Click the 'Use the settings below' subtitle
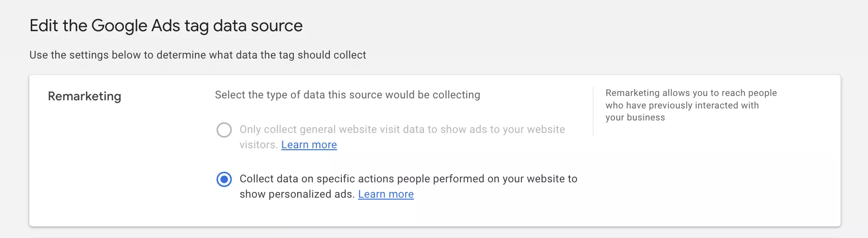 pyautogui.click(x=197, y=55)
